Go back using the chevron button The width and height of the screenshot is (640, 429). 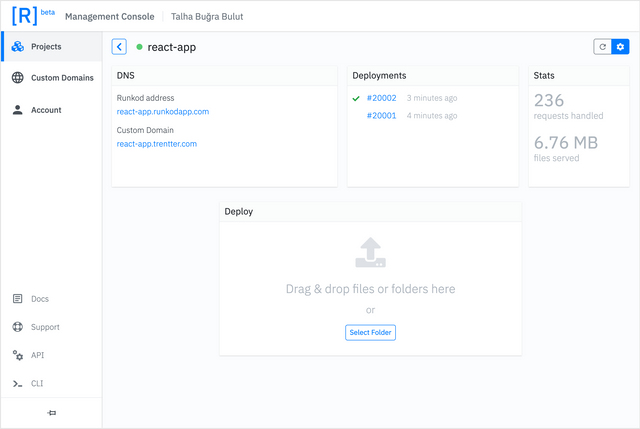[119, 47]
